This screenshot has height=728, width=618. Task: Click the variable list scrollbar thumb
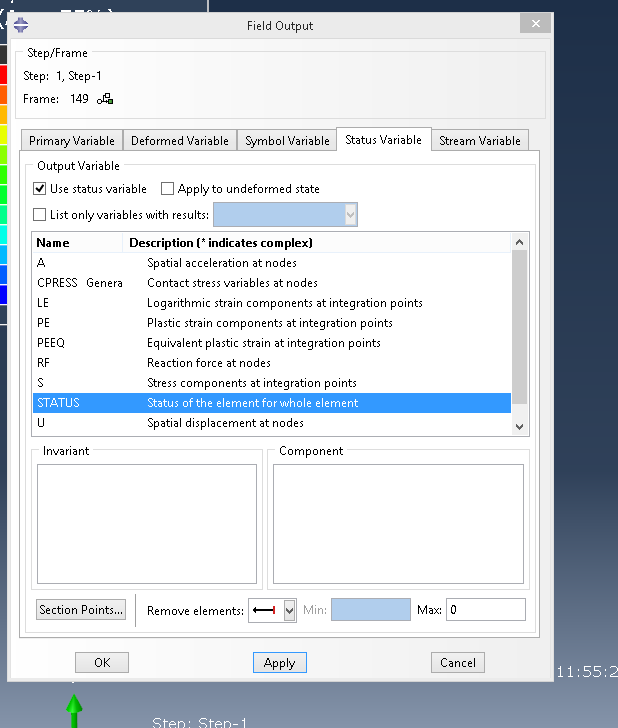tap(520, 327)
